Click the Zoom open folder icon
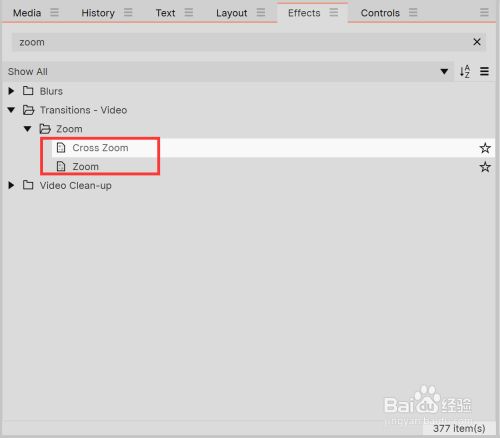Screen dimensions: 500x438 45,129
